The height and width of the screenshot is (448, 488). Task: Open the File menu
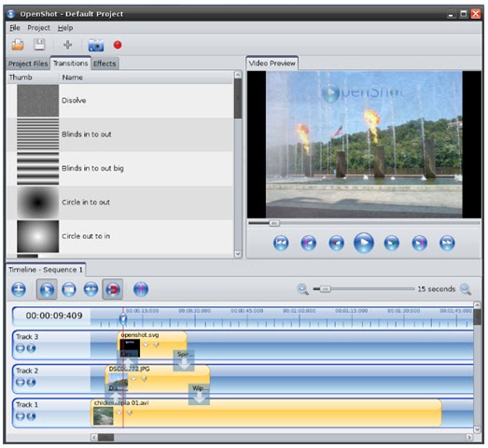(15, 28)
